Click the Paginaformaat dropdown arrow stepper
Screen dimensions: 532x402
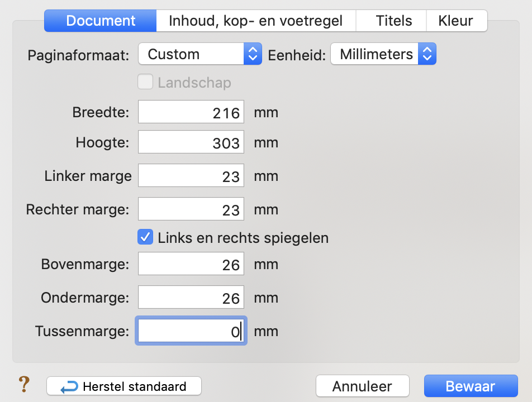(x=253, y=54)
